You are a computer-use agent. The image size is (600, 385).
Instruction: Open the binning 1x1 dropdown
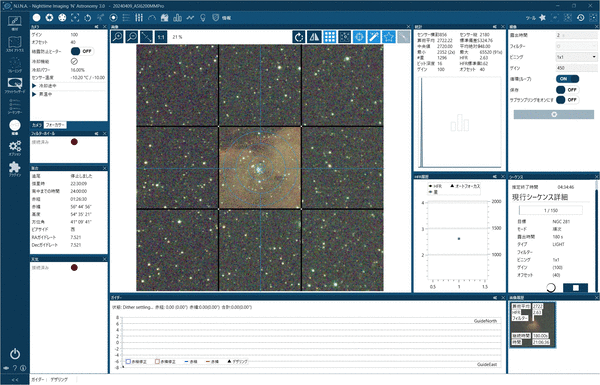(x=576, y=57)
